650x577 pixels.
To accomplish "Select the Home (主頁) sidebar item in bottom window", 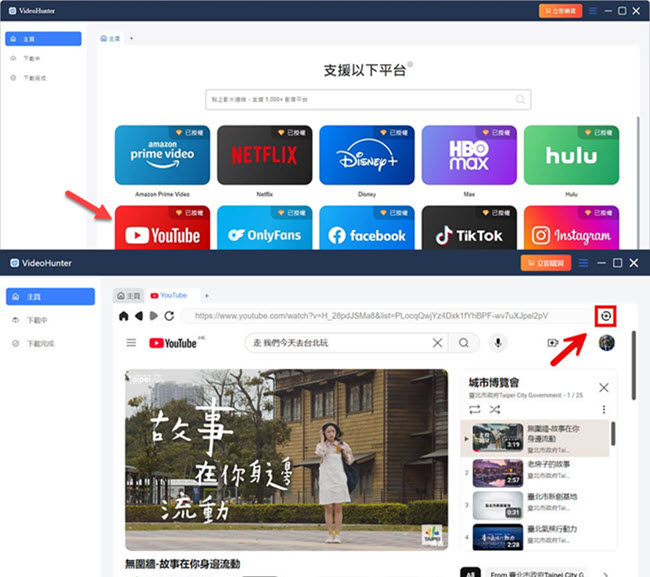I will [50, 297].
